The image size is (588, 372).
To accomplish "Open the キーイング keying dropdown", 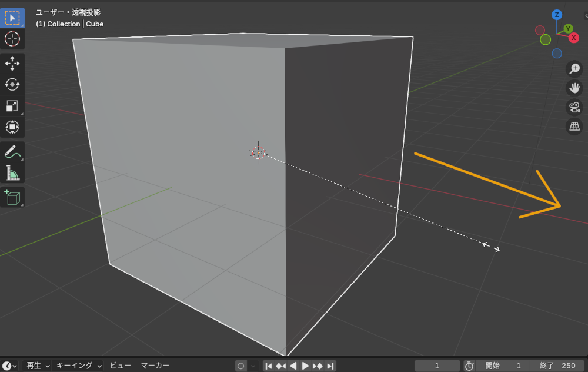I will point(78,366).
